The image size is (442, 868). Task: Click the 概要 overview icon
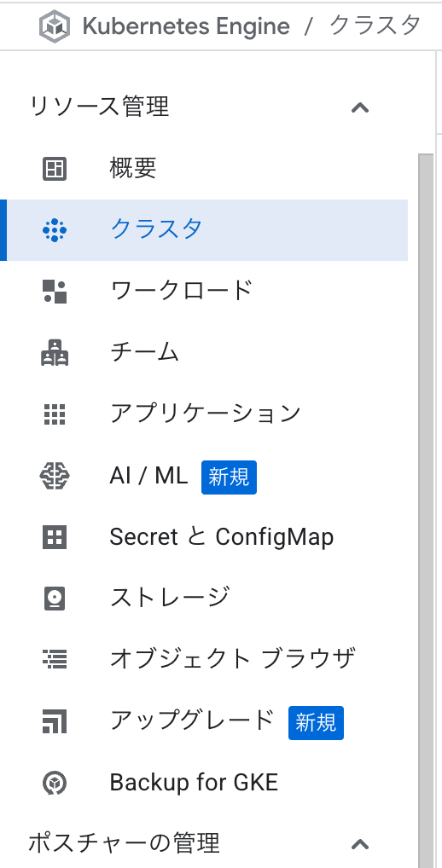pyautogui.click(x=55, y=169)
